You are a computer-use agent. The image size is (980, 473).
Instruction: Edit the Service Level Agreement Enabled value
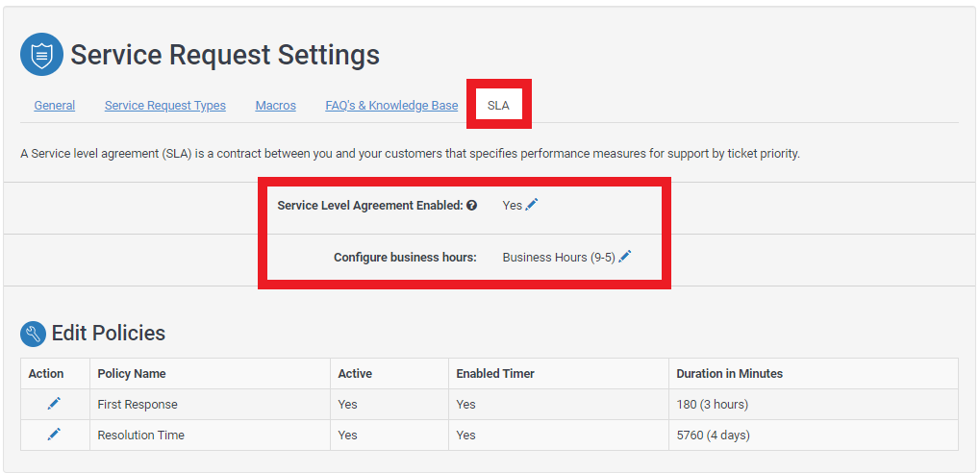531,205
